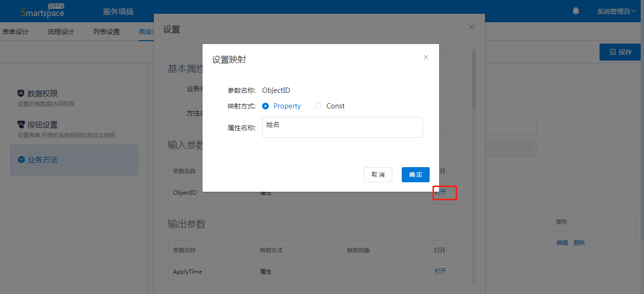This screenshot has height=294, width=644.
Task: Click the 删除 link
Action: 579,243
